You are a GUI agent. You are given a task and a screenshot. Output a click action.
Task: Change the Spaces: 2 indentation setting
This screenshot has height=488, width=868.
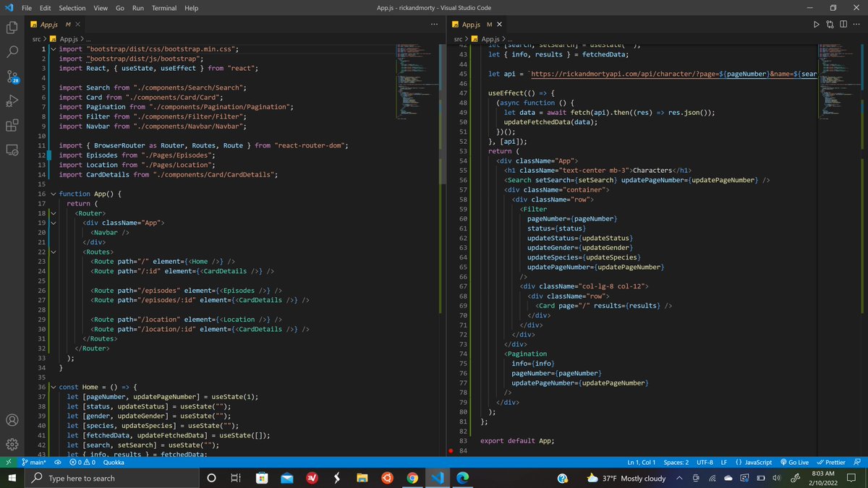point(676,461)
